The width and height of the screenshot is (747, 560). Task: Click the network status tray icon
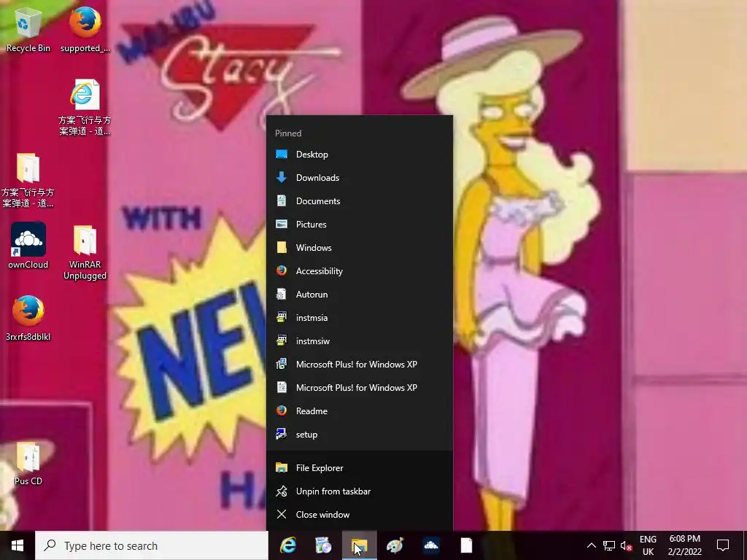click(x=609, y=545)
